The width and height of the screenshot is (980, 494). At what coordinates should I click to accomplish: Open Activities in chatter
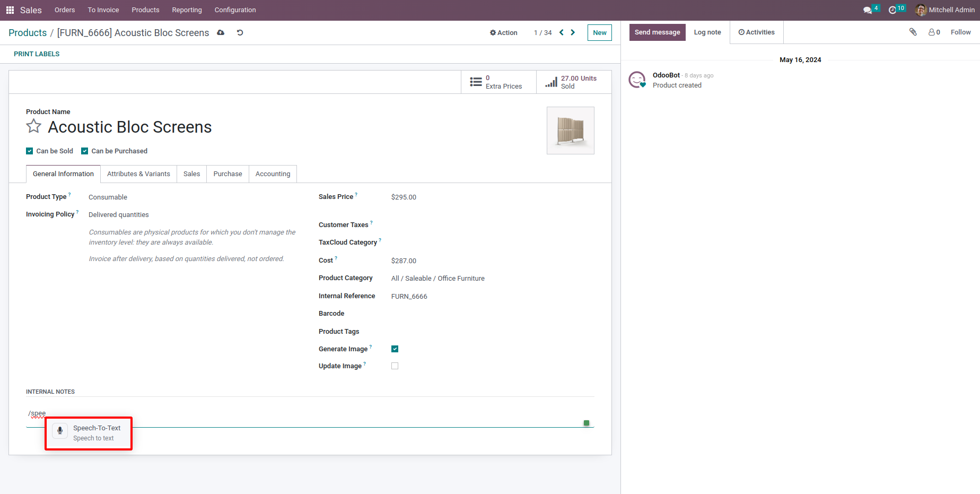[757, 32]
